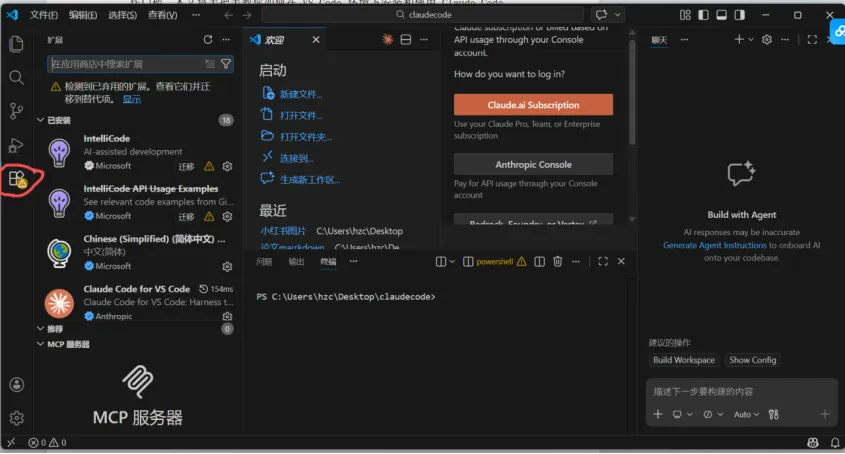
Task: Open the Extensions view icon
Action: (17, 178)
